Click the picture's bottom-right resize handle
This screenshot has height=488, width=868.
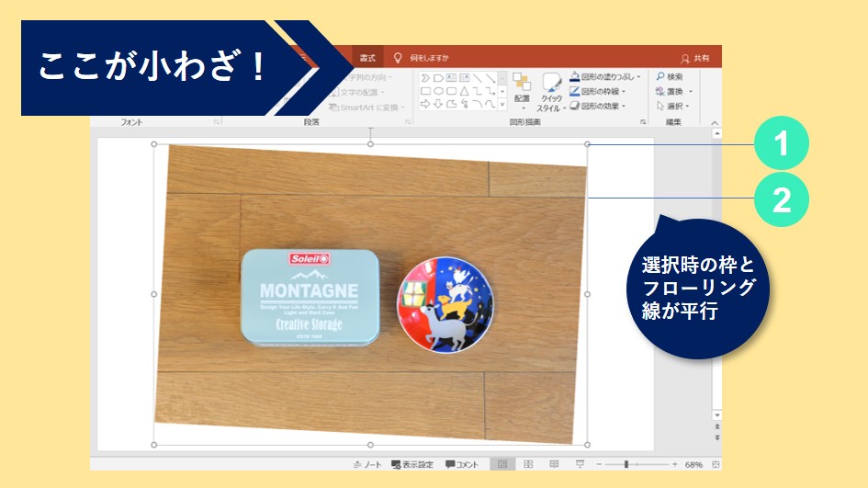coord(587,445)
